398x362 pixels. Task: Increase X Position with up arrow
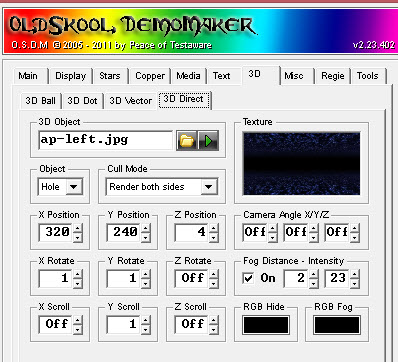(x=78, y=228)
